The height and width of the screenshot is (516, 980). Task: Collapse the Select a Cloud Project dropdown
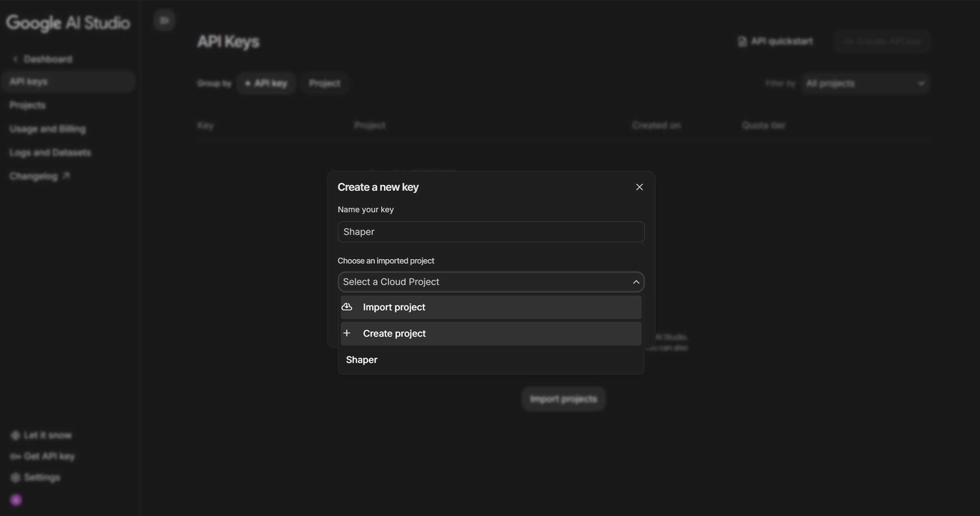click(636, 282)
